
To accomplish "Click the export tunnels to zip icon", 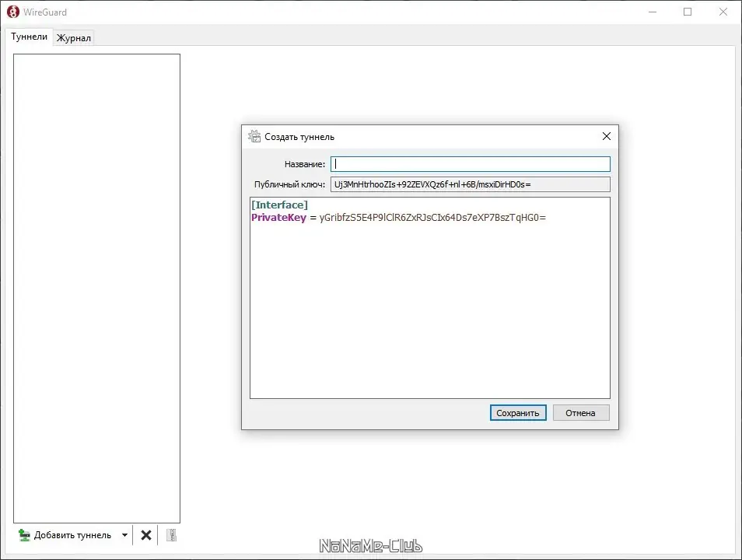I will (x=171, y=535).
